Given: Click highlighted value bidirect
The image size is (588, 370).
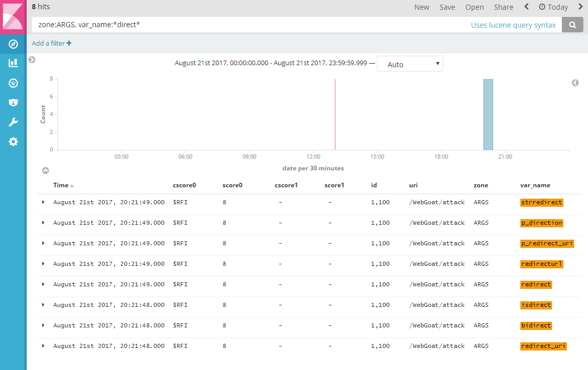Looking at the screenshot, I should pyautogui.click(x=536, y=325).
